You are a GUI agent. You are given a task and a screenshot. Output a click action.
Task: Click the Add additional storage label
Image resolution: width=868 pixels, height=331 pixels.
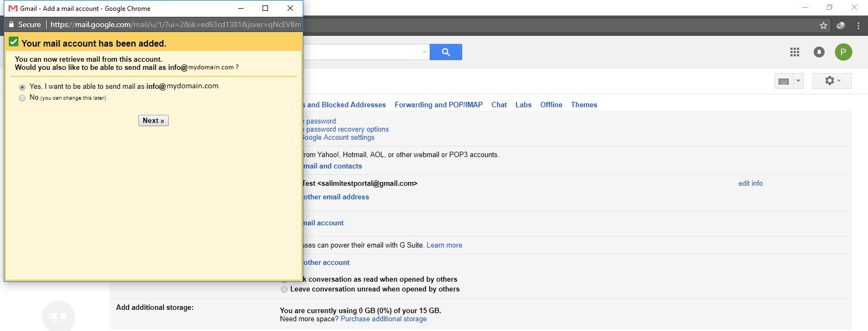coord(155,308)
